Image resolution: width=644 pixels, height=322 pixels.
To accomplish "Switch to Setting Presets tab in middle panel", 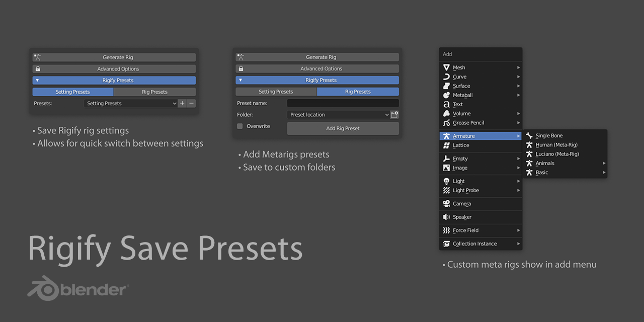I will point(276,92).
